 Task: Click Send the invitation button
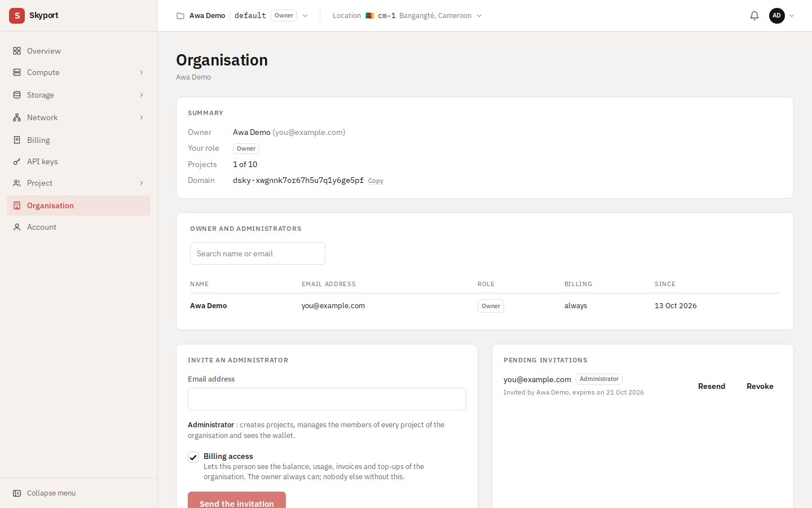[x=237, y=501]
